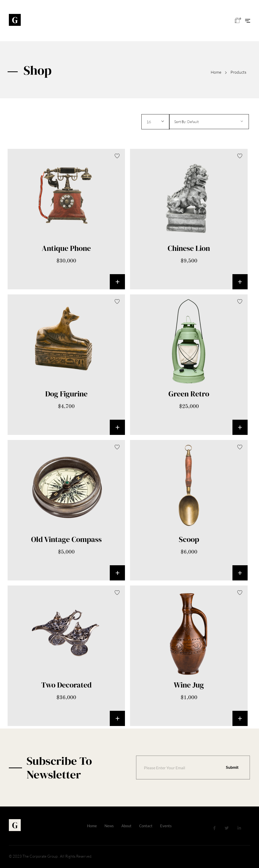This screenshot has height=868, width=259.
Task: Toggle wishlist heart on Scoop
Action: (x=240, y=447)
